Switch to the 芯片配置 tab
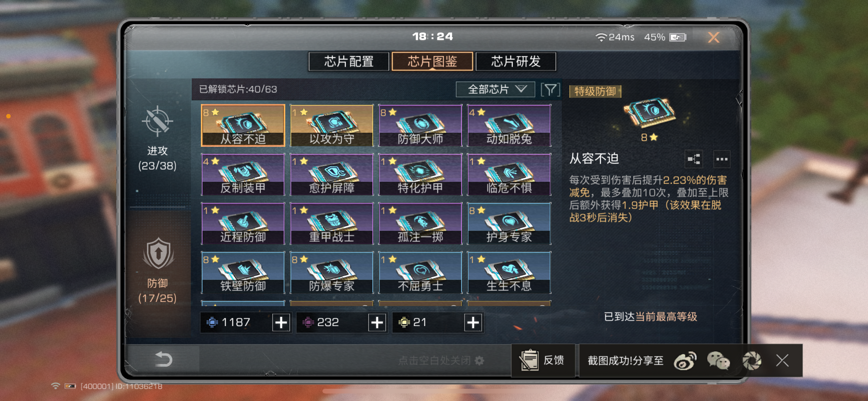The height and width of the screenshot is (401, 868). click(x=349, y=62)
